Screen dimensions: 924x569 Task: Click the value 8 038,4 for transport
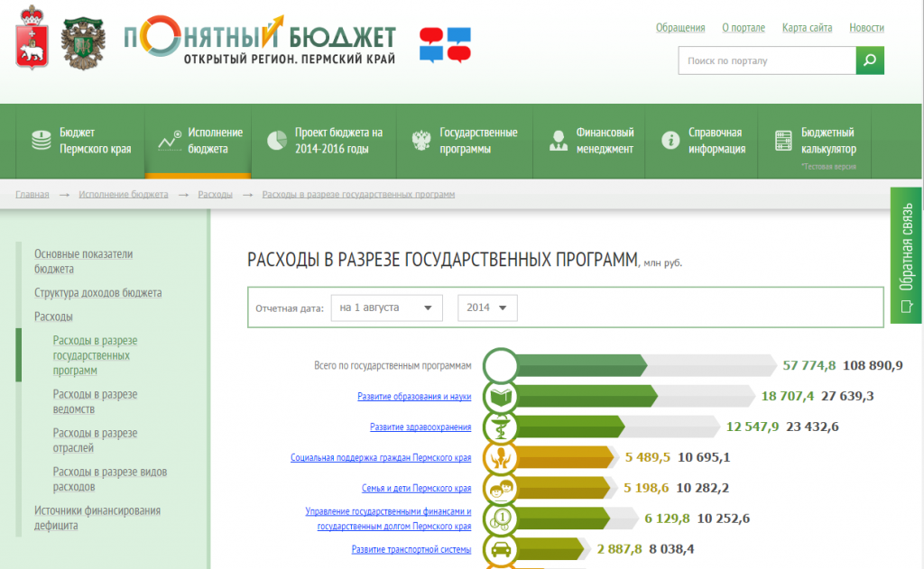(x=671, y=549)
